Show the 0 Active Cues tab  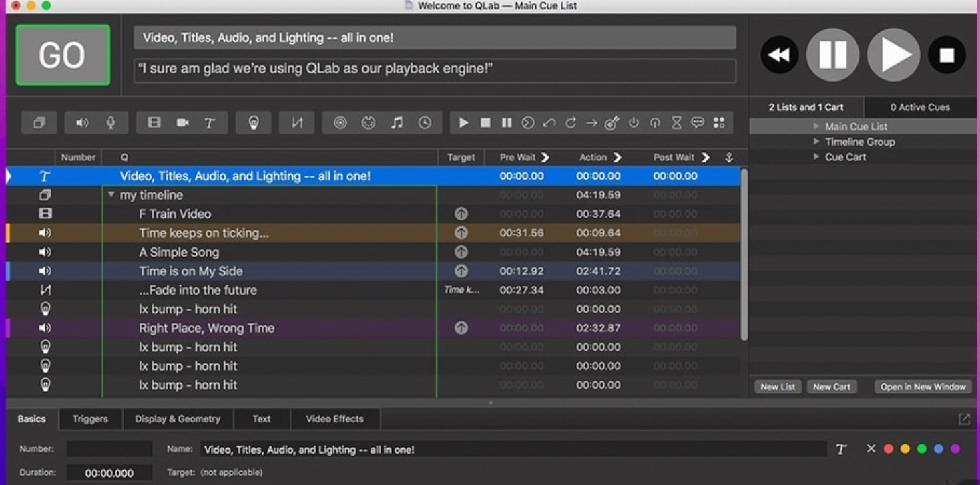pos(920,107)
